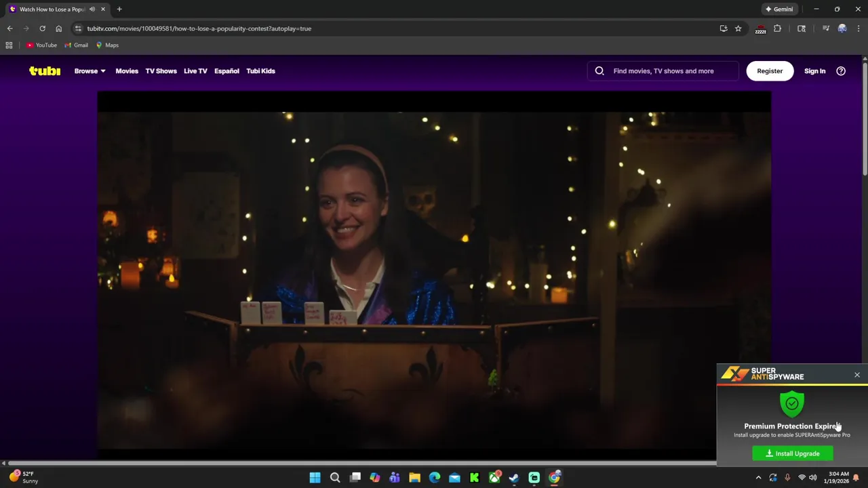Click the Tubi logo

tap(45, 70)
